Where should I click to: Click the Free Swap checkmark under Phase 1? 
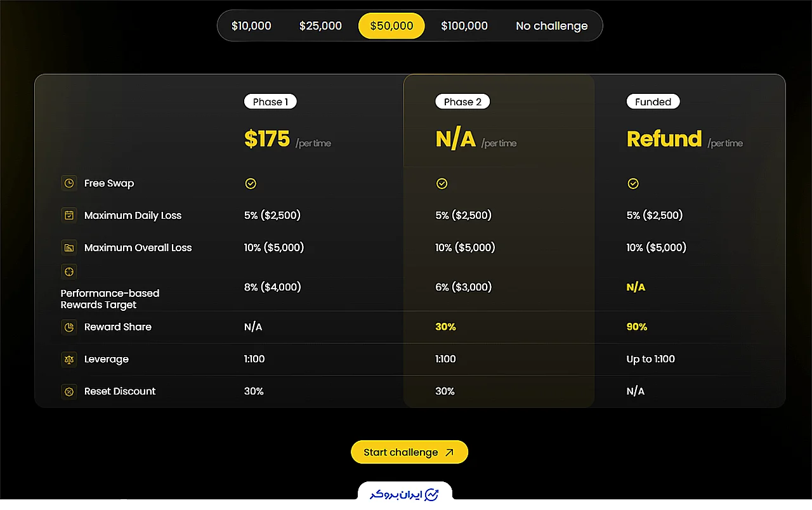tap(251, 183)
